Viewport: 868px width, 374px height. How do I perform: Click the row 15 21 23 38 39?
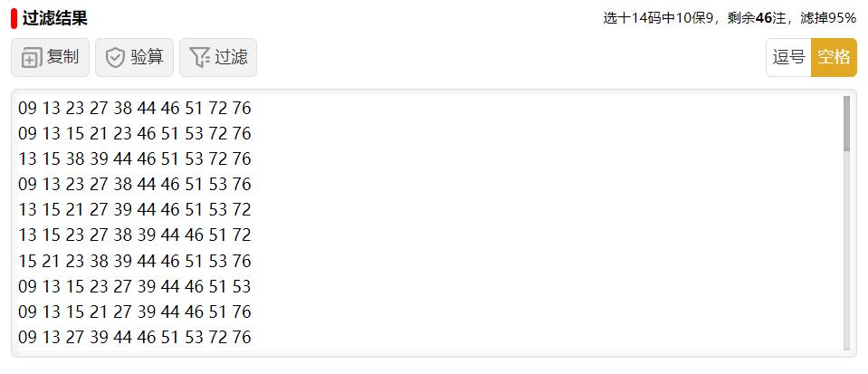point(135,261)
